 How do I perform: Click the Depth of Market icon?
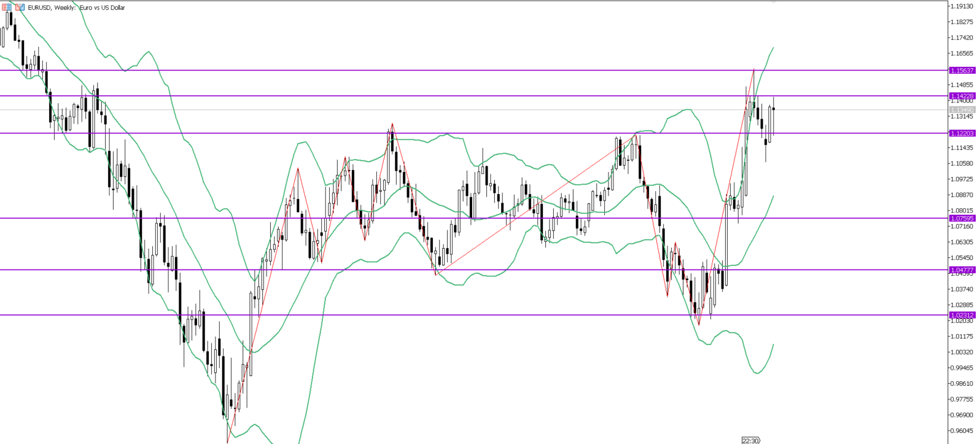tap(20, 7)
